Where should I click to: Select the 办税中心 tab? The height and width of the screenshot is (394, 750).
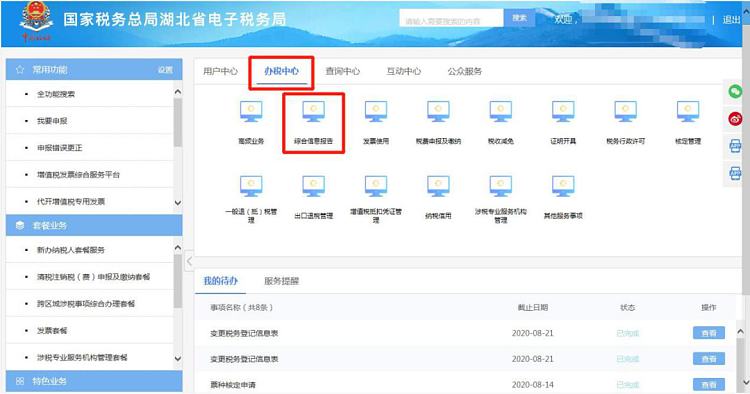click(x=281, y=71)
